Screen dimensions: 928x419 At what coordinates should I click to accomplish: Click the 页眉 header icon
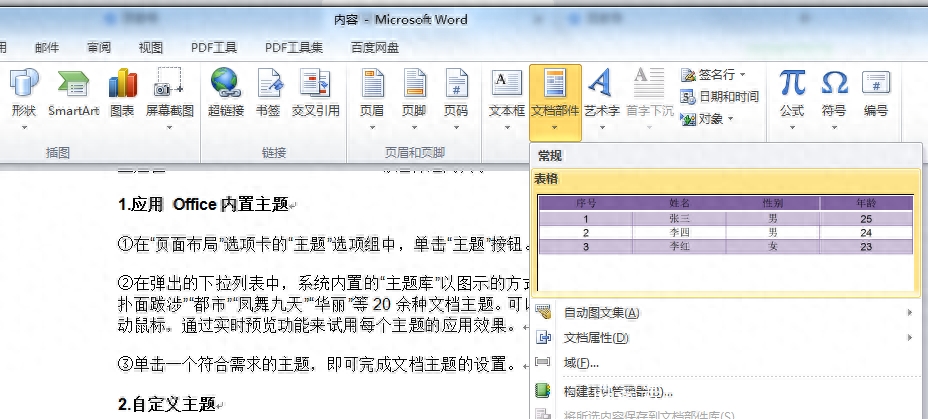[373, 83]
